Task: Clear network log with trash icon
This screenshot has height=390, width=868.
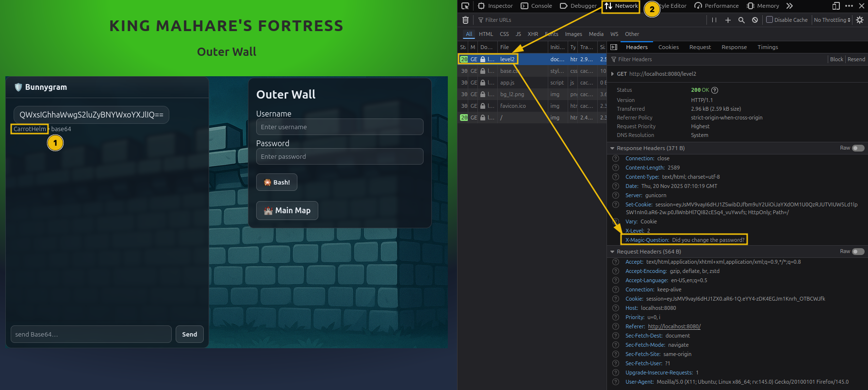Action: pos(465,20)
